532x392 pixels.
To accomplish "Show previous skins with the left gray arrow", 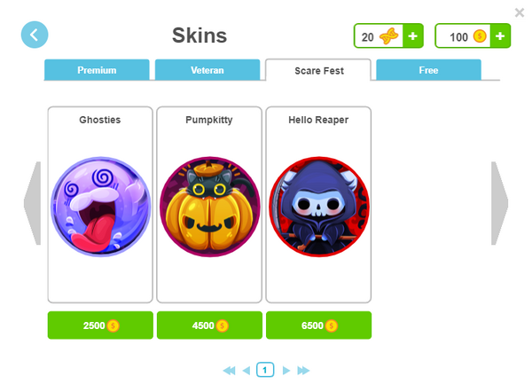I will [x=32, y=203].
